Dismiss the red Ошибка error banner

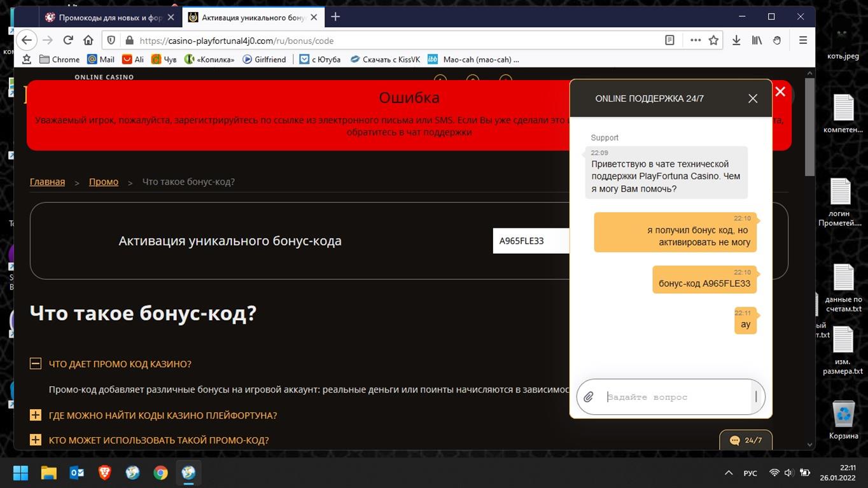click(x=780, y=92)
